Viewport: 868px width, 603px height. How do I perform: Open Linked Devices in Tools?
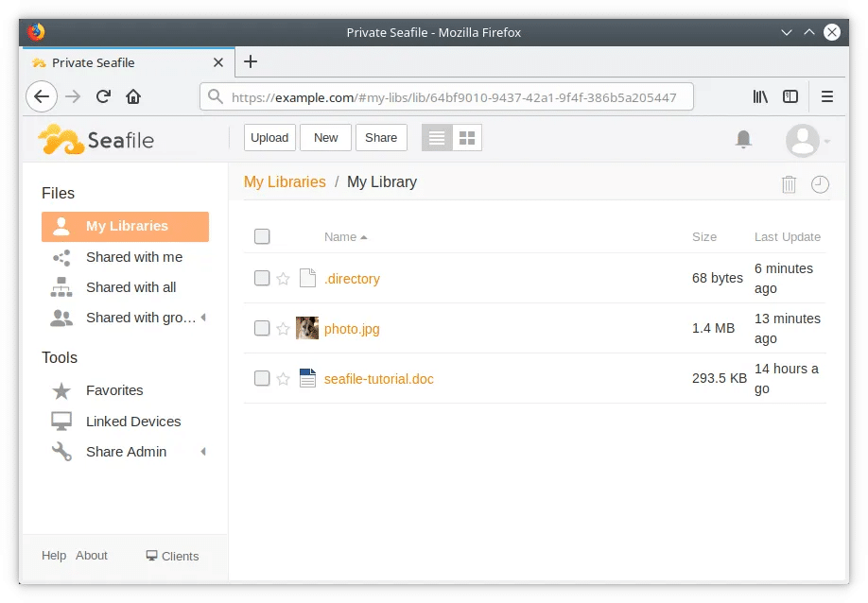pos(132,422)
